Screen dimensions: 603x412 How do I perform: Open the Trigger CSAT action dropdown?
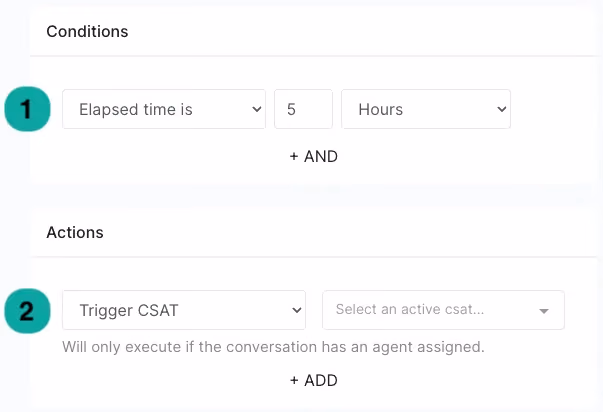coord(184,310)
